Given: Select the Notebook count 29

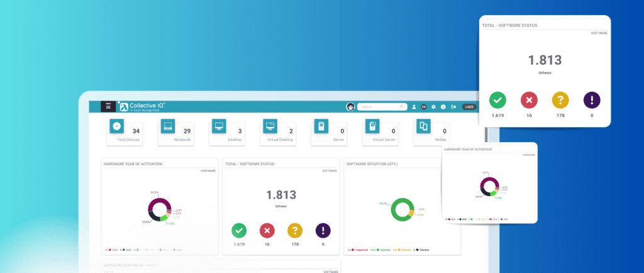Looking at the screenshot, I should 187,131.
